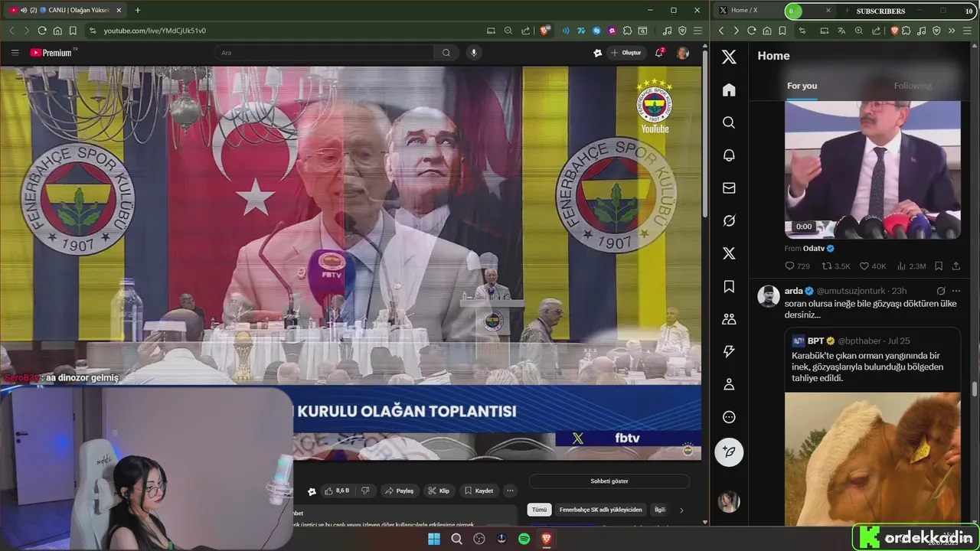This screenshot has height=551, width=980.
Task: Open more options on arda's post
Action: point(956,291)
